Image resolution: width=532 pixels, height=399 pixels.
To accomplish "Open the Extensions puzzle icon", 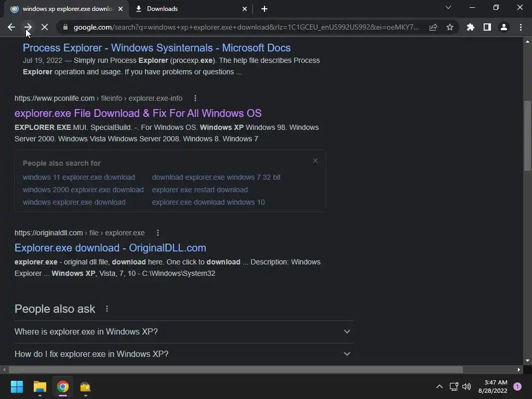I will [x=470, y=27].
